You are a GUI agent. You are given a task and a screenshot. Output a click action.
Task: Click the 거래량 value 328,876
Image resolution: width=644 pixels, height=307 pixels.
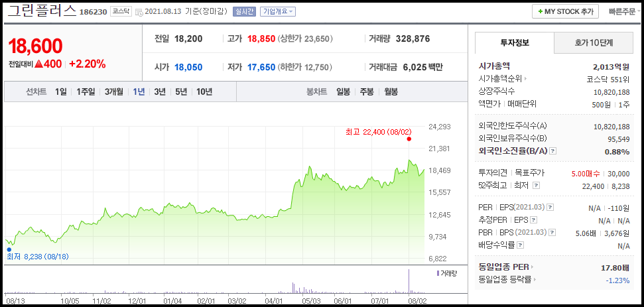point(413,39)
